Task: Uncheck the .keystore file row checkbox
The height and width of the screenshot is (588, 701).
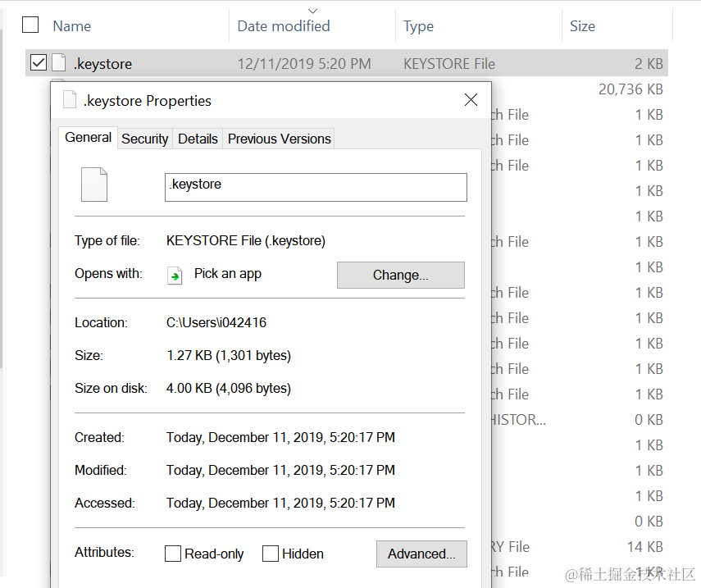Action: [39, 62]
